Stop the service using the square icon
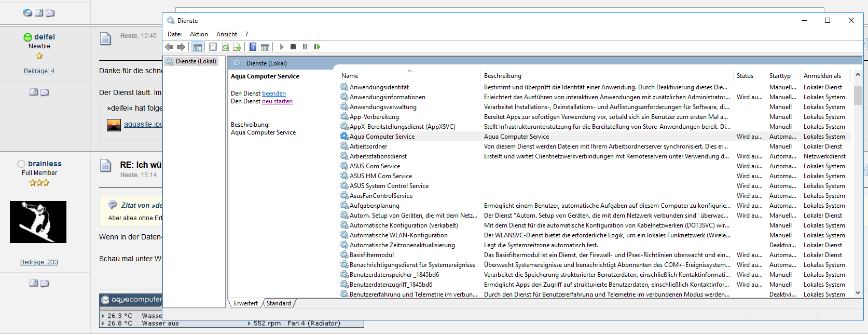Viewport: 868px width, 335px height. (293, 47)
